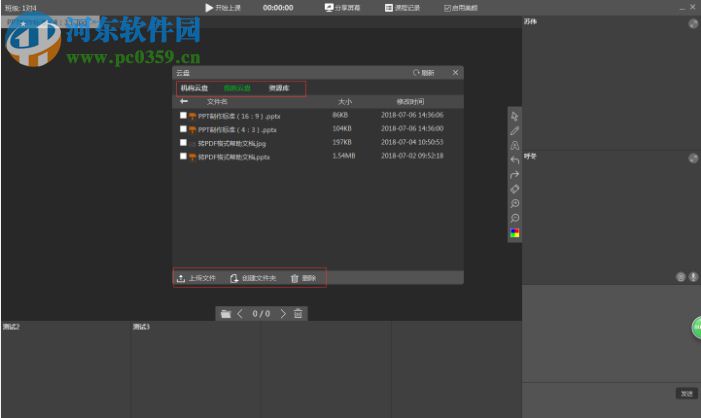Toggle the enable checkbox in top bar

click(447, 8)
